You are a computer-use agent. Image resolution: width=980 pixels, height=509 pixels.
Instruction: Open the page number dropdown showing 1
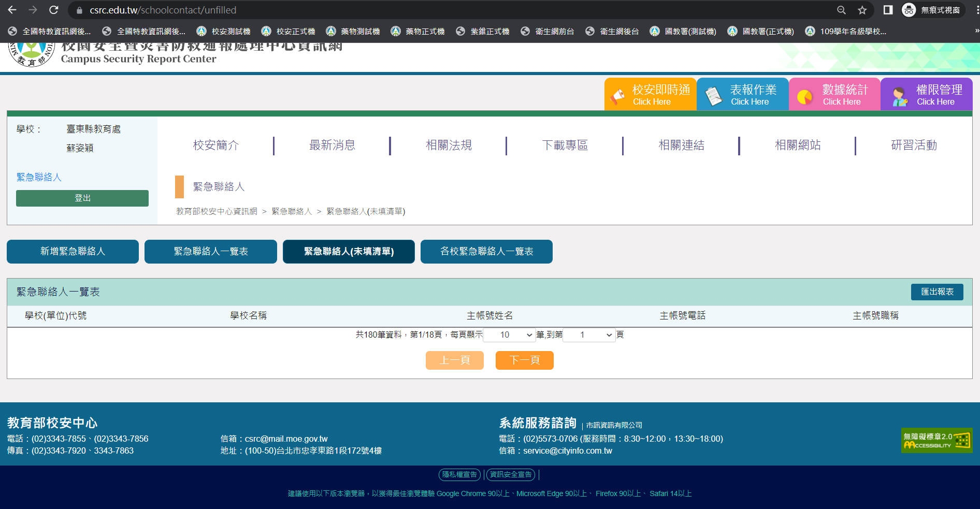(589, 335)
